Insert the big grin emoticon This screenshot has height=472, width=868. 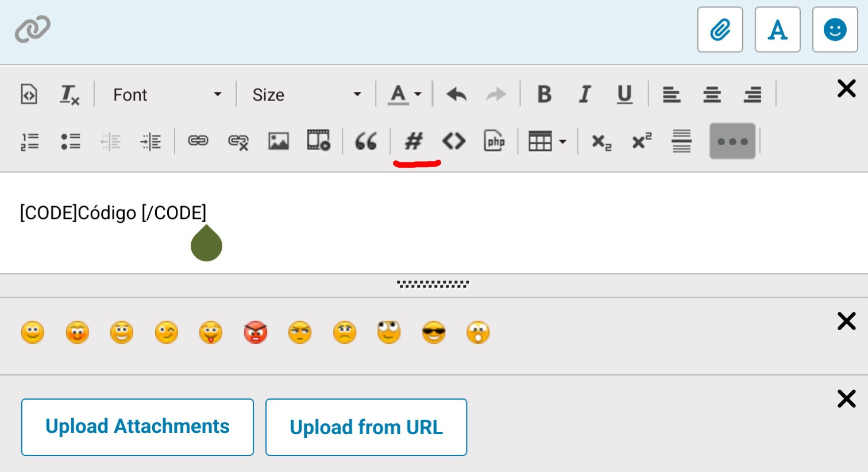(122, 332)
